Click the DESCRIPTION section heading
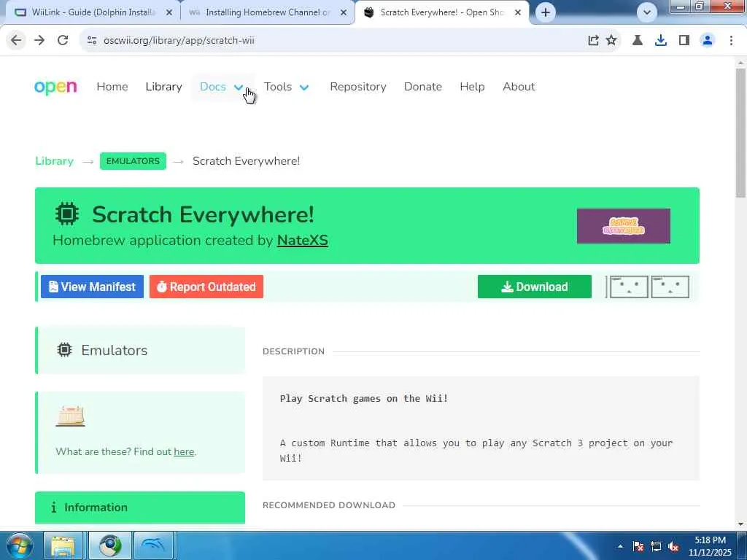747x560 pixels. [293, 351]
